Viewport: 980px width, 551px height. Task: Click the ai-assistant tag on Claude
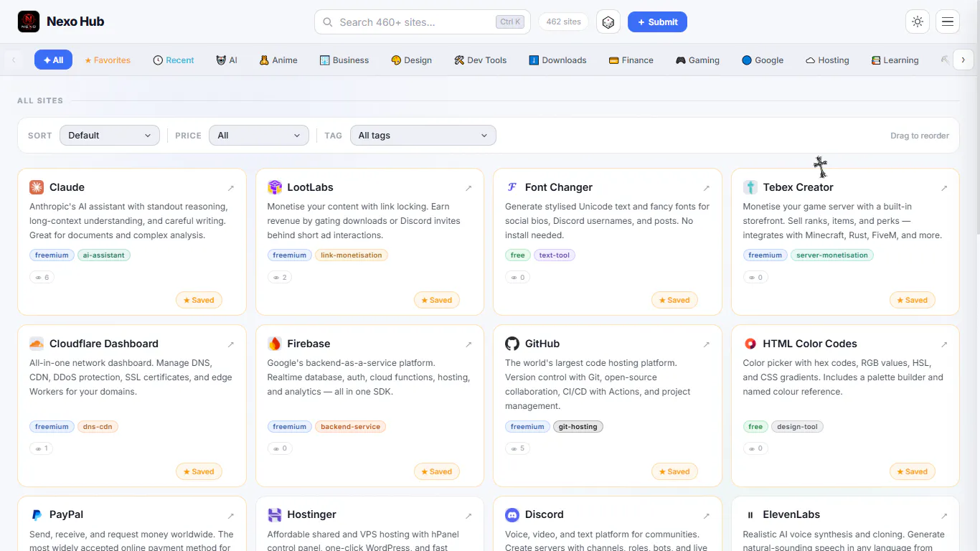point(104,255)
